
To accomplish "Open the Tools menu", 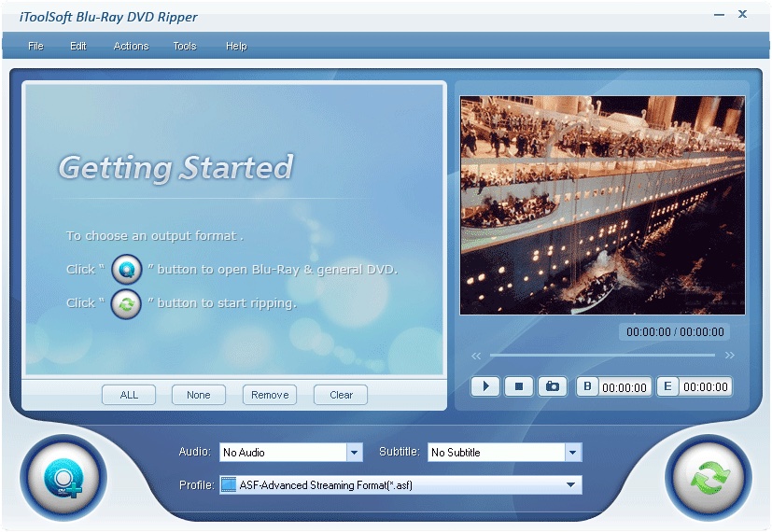I will (x=185, y=46).
